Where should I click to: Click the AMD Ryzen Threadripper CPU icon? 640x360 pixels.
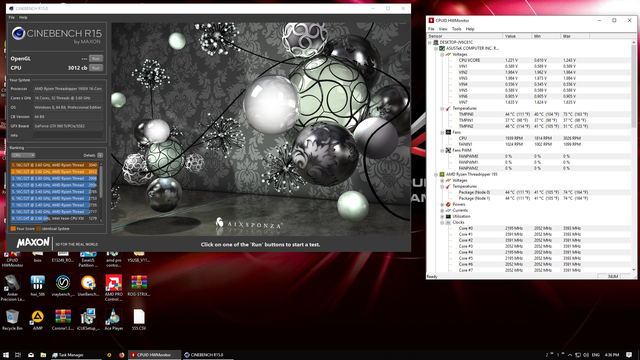(x=442, y=174)
